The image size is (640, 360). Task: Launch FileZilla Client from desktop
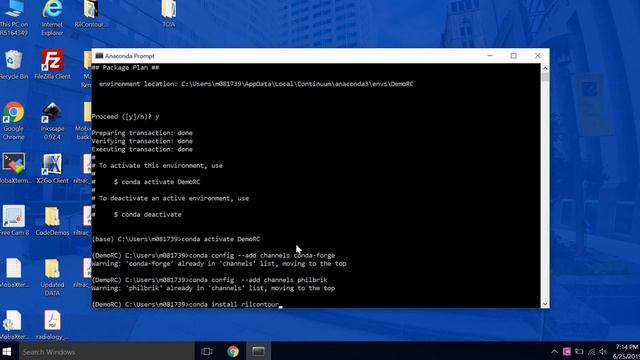click(x=52, y=64)
